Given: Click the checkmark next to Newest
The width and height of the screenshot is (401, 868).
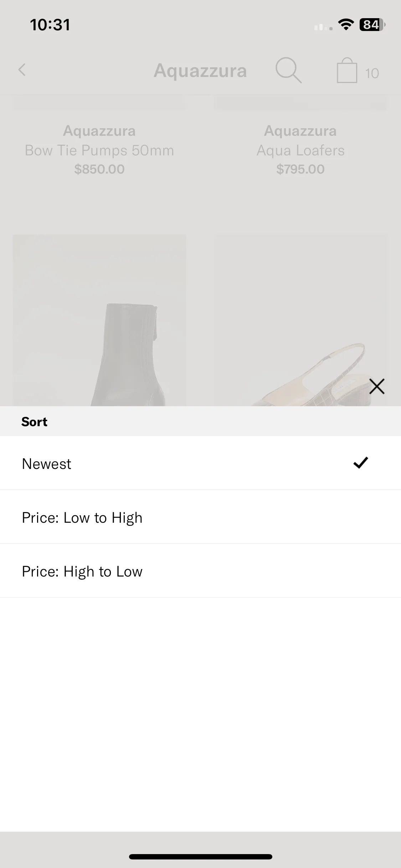Looking at the screenshot, I should pos(360,463).
